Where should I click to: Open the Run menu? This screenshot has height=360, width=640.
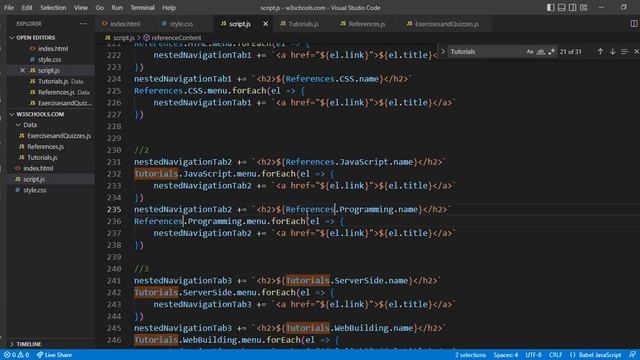tap(117, 7)
